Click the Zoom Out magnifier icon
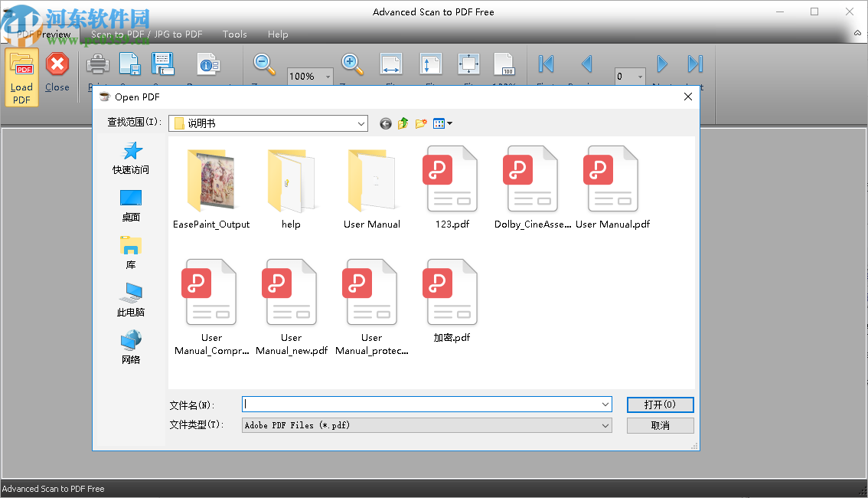868x498 pixels. pos(264,64)
